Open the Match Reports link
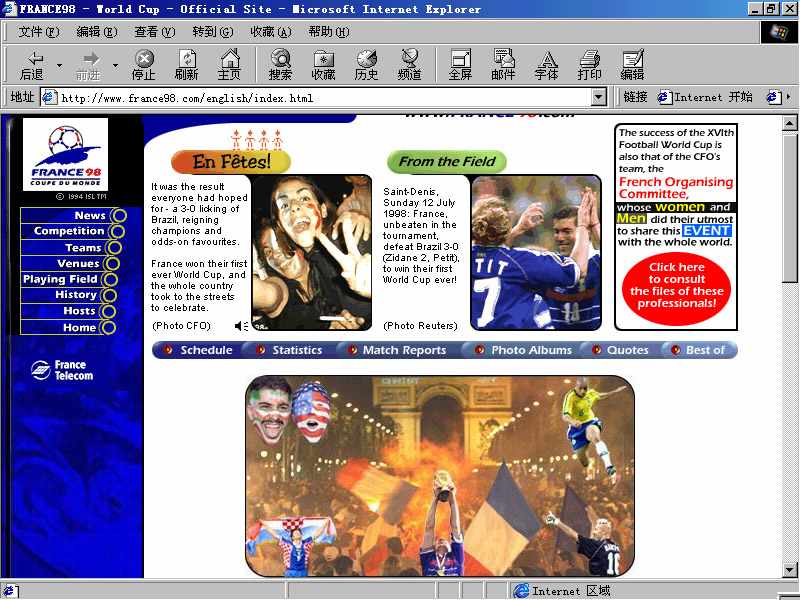Screen dimensions: 800x600 404,350
